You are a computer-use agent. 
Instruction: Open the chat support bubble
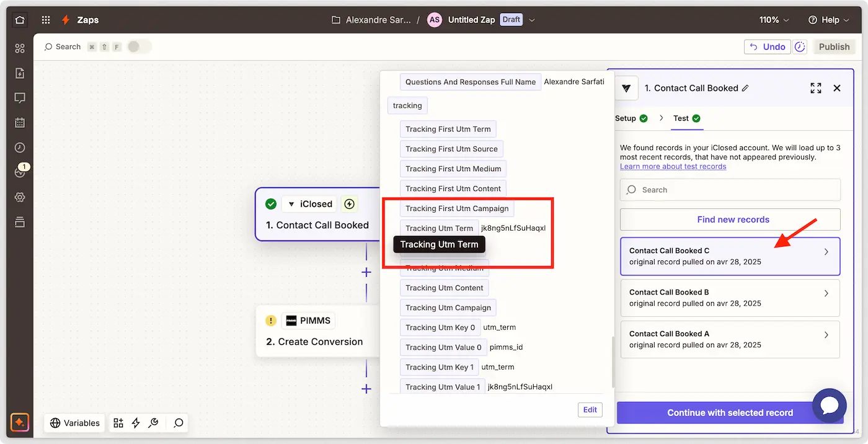(x=830, y=406)
